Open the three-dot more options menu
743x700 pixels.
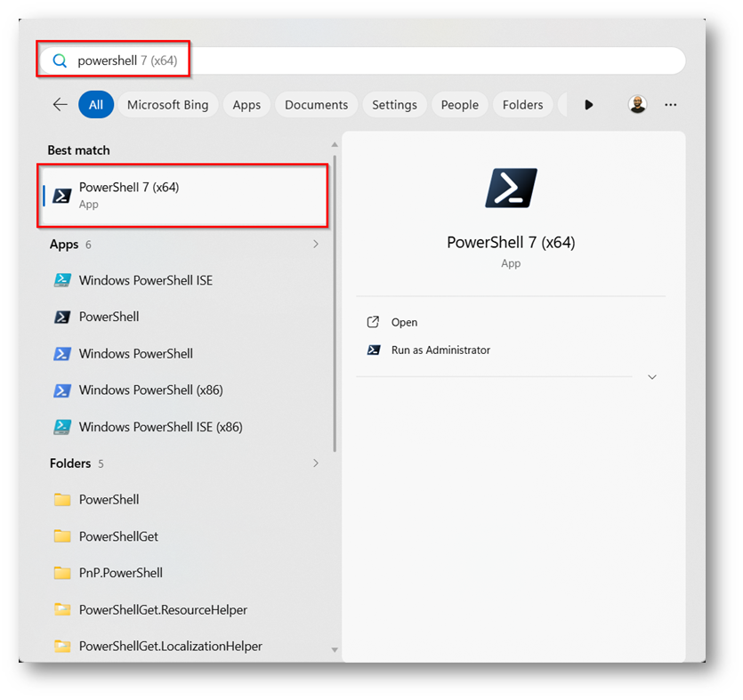(x=671, y=104)
